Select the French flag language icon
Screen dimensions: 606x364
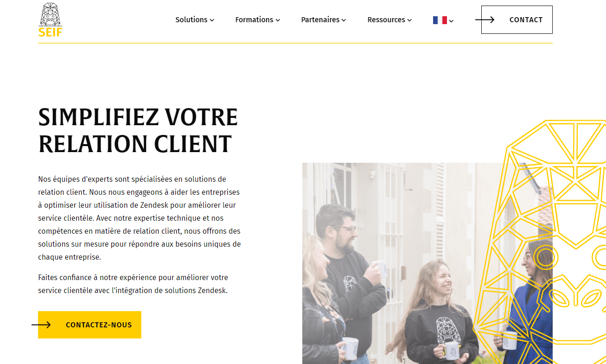(x=440, y=20)
